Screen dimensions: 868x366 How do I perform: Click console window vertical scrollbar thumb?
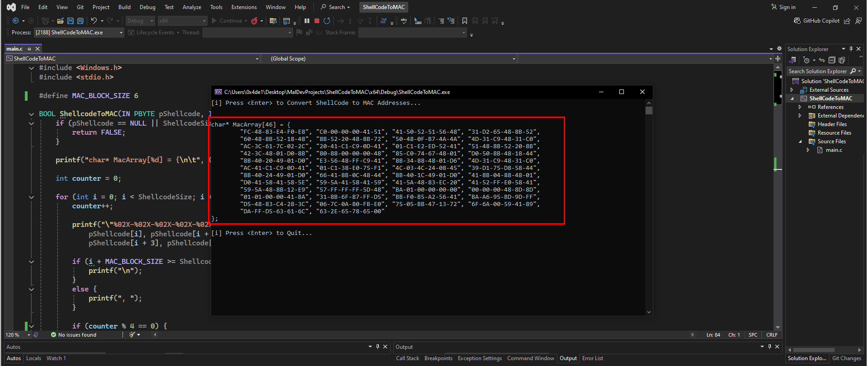click(649, 110)
